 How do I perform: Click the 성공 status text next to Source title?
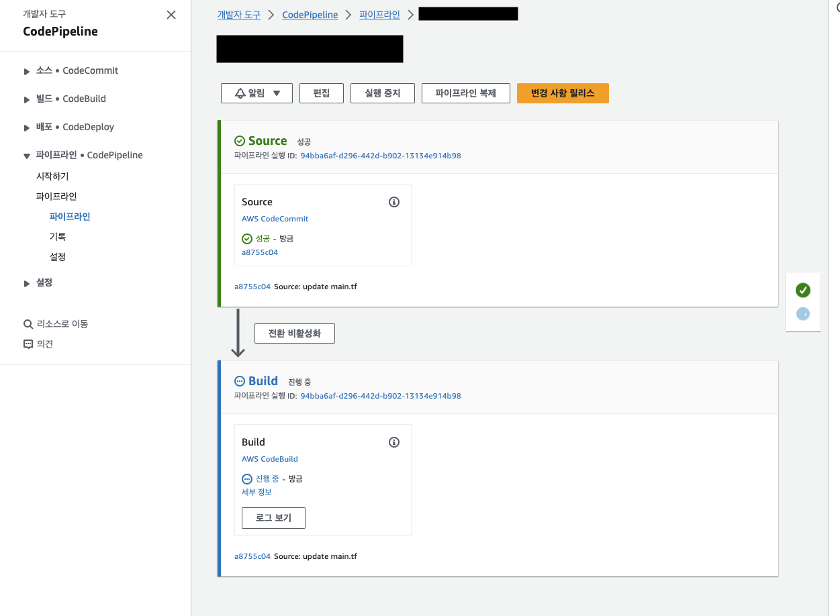click(x=304, y=142)
